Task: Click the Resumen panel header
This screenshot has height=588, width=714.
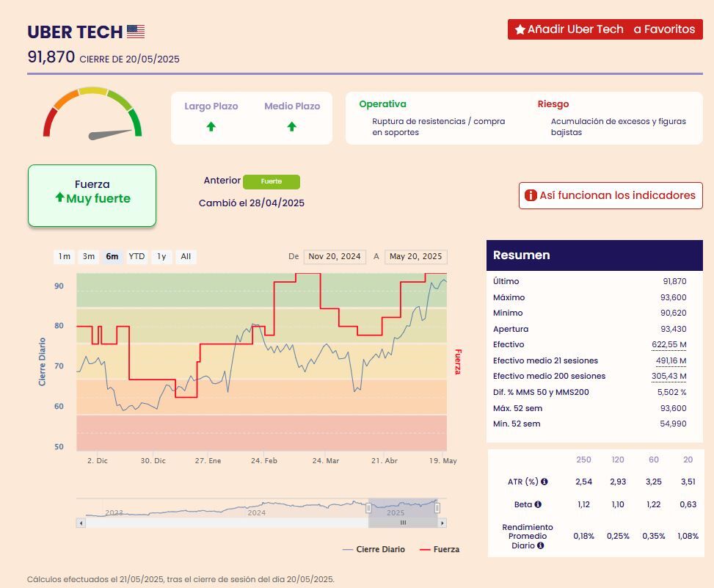Action: [x=594, y=255]
